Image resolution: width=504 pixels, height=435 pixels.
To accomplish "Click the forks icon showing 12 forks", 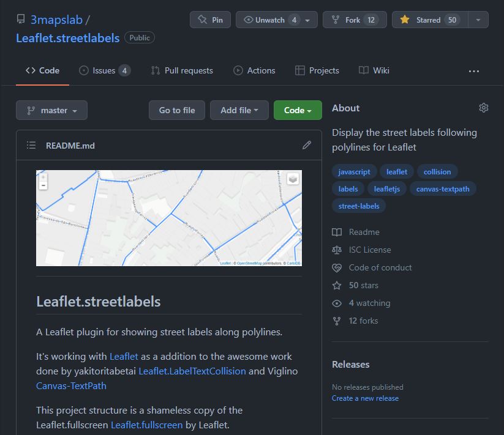I will 336,321.
